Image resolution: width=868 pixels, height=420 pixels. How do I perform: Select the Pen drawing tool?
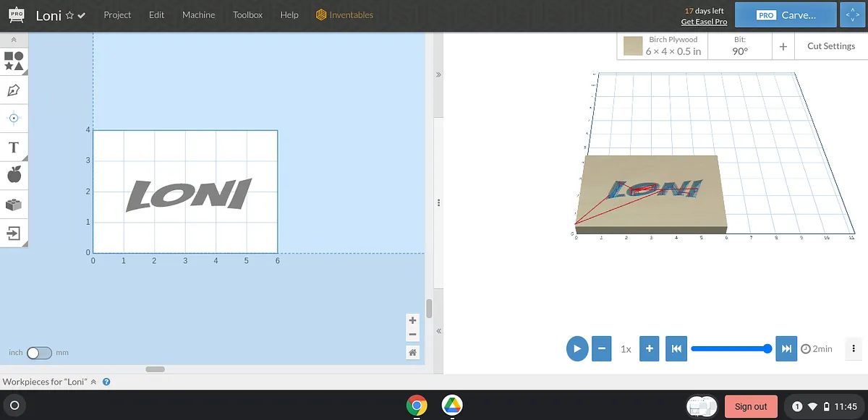14,90
